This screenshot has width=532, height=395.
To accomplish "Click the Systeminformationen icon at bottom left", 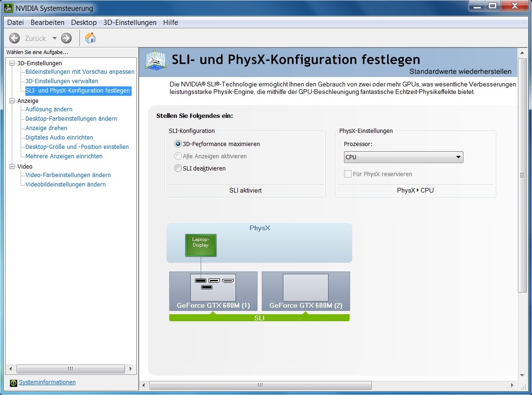I will coord(14,383).
